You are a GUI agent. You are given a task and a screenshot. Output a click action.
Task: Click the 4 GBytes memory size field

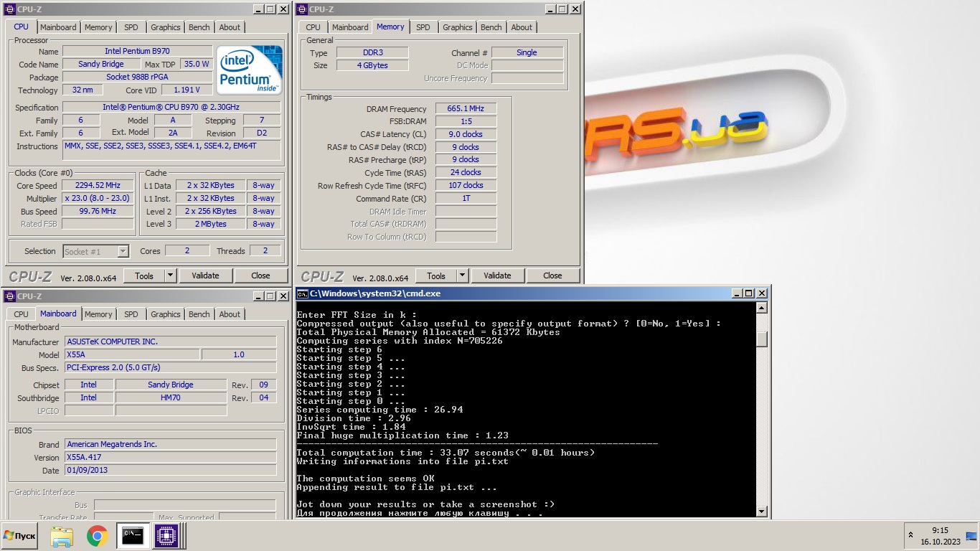click(x=372, y=65)
